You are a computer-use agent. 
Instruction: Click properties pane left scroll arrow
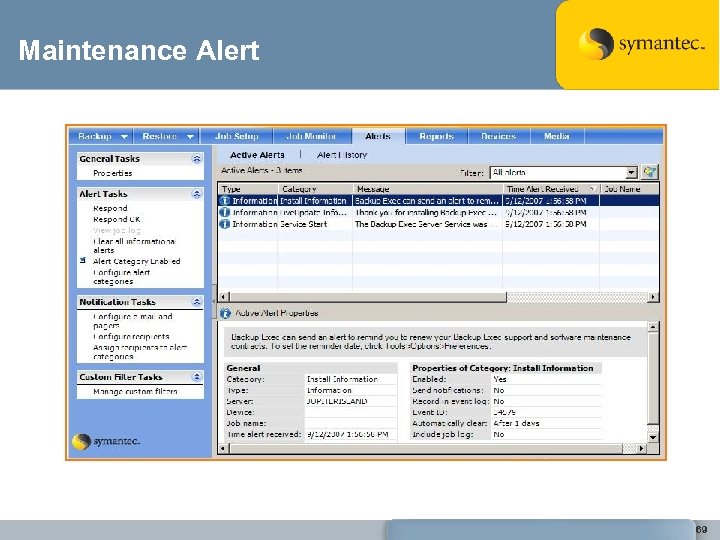[x=224, y=448]
